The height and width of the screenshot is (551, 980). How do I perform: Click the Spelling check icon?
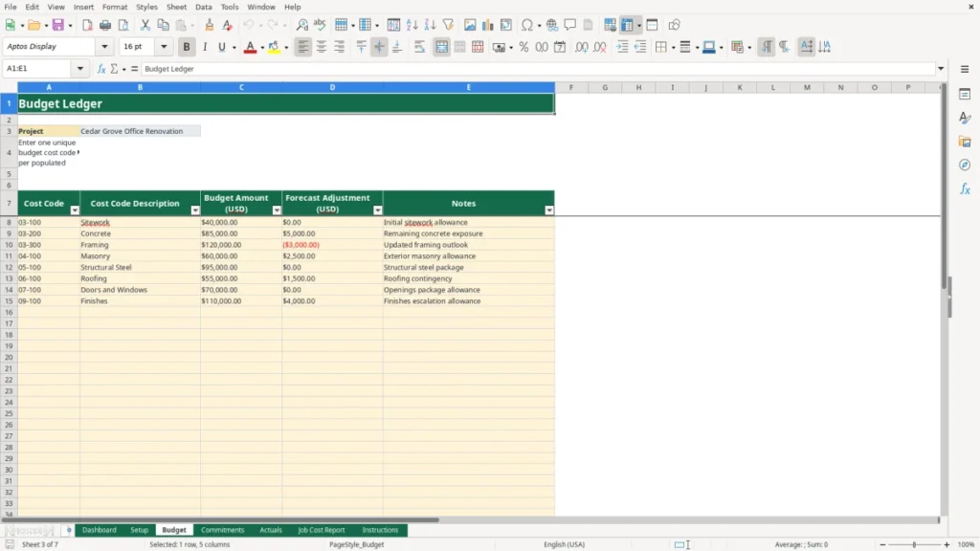coord(320,25)
